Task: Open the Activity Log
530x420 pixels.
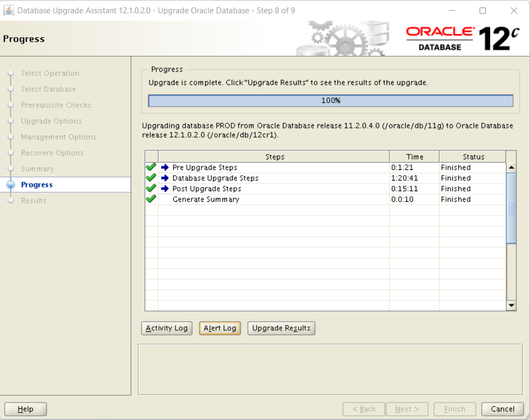Action: pos(166,328)
